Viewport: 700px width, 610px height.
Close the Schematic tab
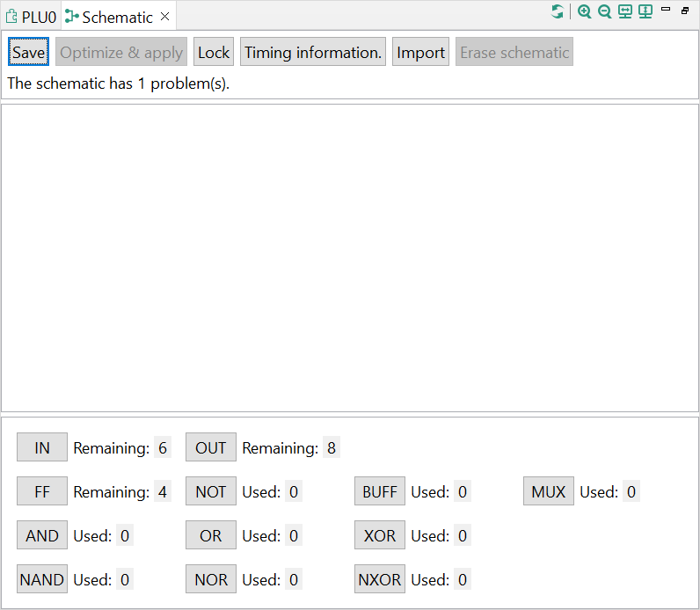click(x=164, y=17)
